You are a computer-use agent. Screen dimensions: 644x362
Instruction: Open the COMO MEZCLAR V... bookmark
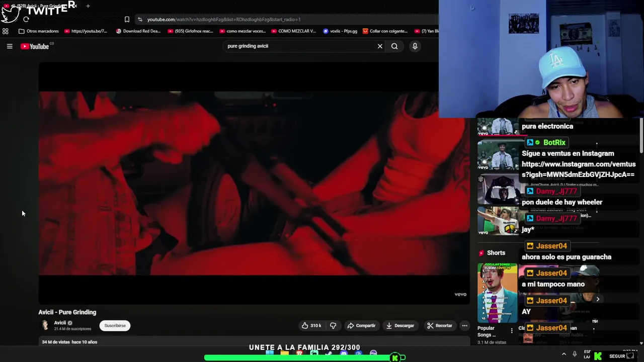(x=293, y=31)
